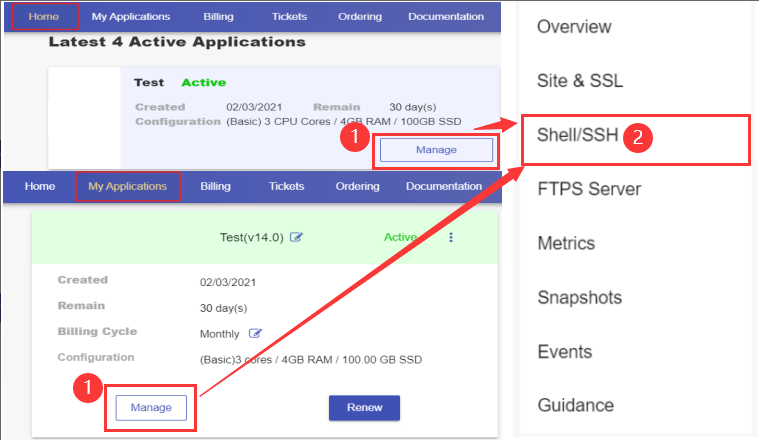This screenshot has height=440, width=759.
Task: Open Documentation in lower navigation bar
Action: [444, 186]
